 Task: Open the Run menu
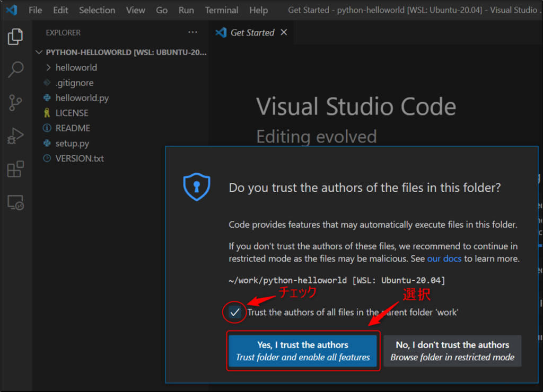[186, 10]
